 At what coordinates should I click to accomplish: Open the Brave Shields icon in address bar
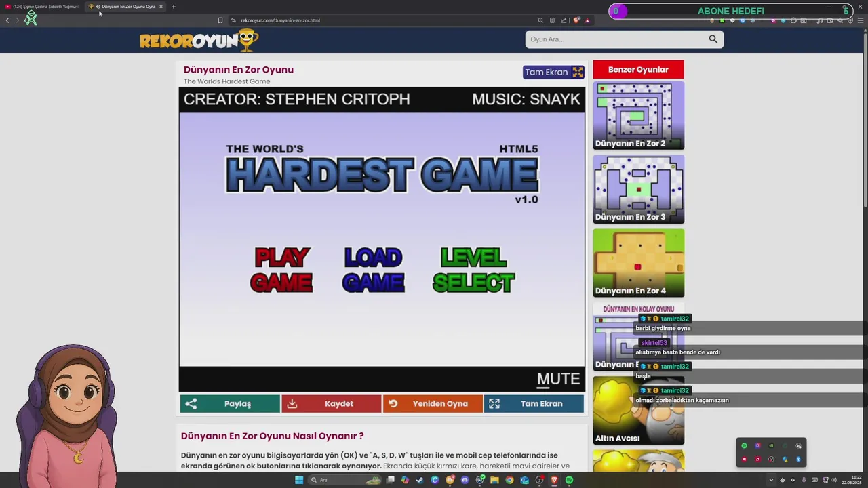pos(576,20)
